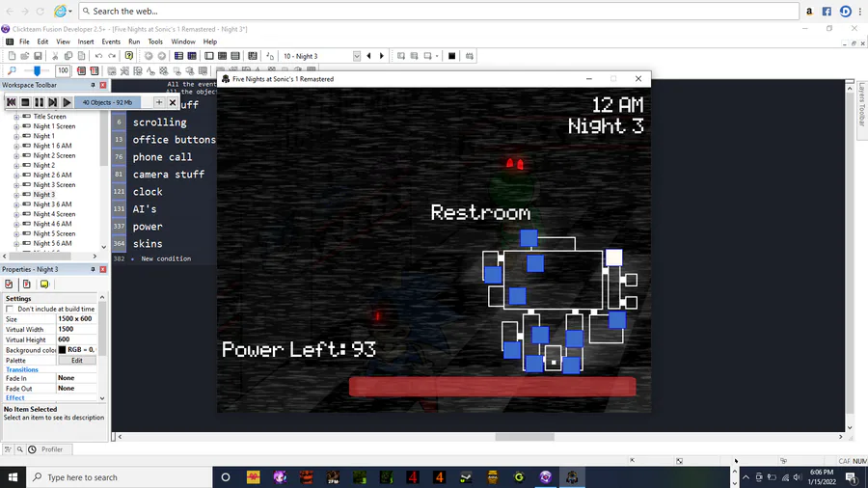
Task: Open the Runtime options tab icon in Properties
Action: tap(27, 284)
